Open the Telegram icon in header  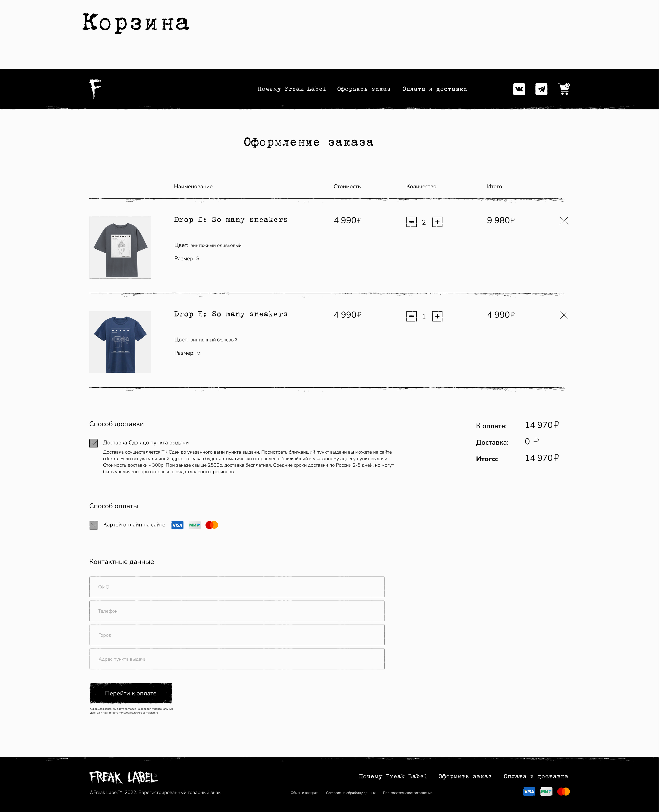(x=541, y=89)
